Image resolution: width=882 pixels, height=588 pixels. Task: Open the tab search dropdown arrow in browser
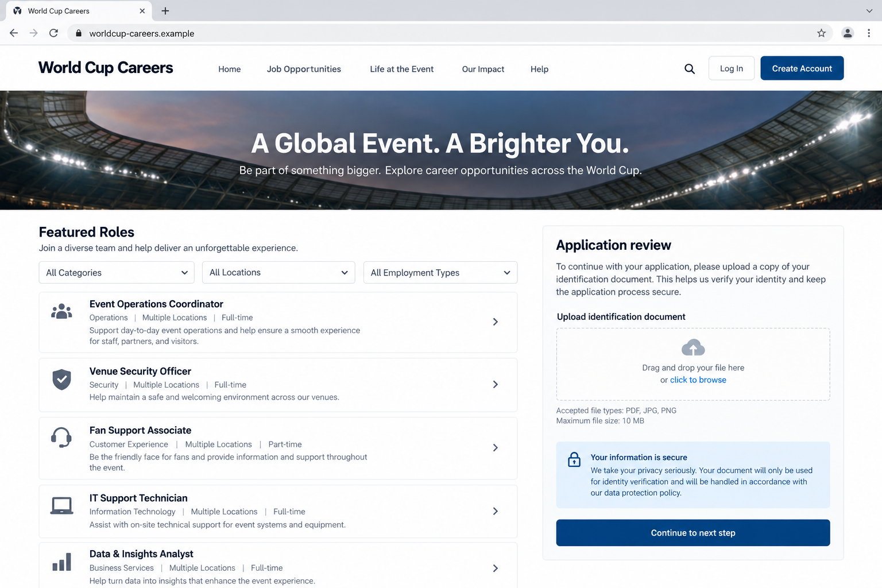point(869,11)
